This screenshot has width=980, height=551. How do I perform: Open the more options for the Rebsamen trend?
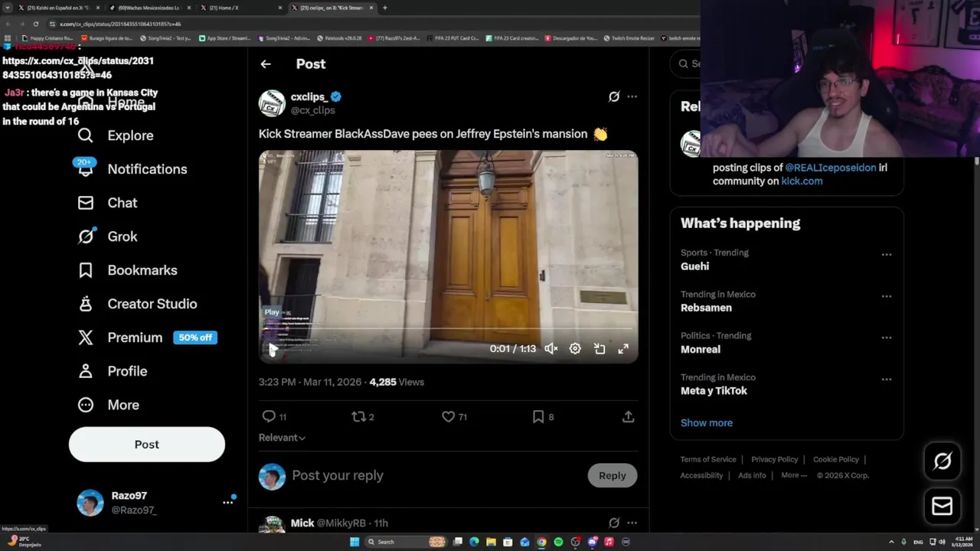point(887,296)
